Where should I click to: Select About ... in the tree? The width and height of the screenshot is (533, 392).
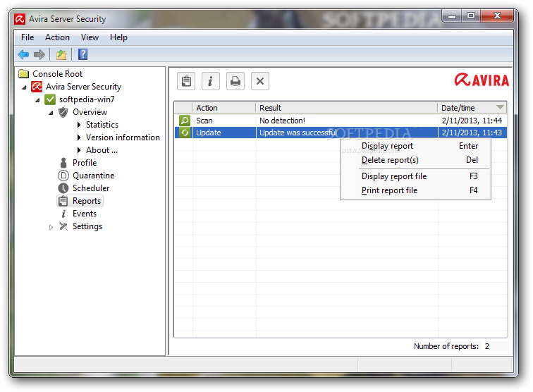(x=102, y=150)
